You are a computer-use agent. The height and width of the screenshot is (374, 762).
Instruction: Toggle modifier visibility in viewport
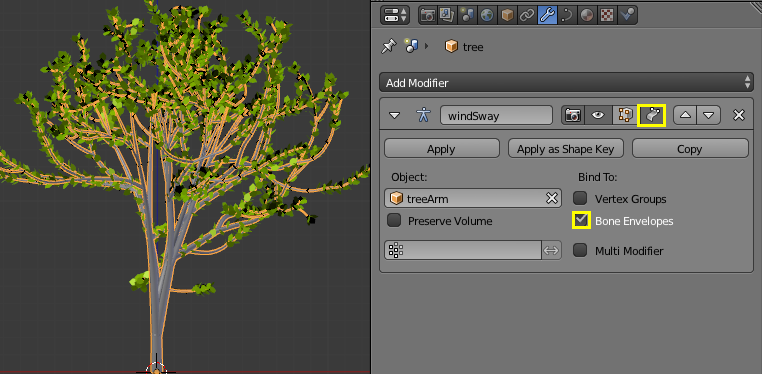(598, 116)
